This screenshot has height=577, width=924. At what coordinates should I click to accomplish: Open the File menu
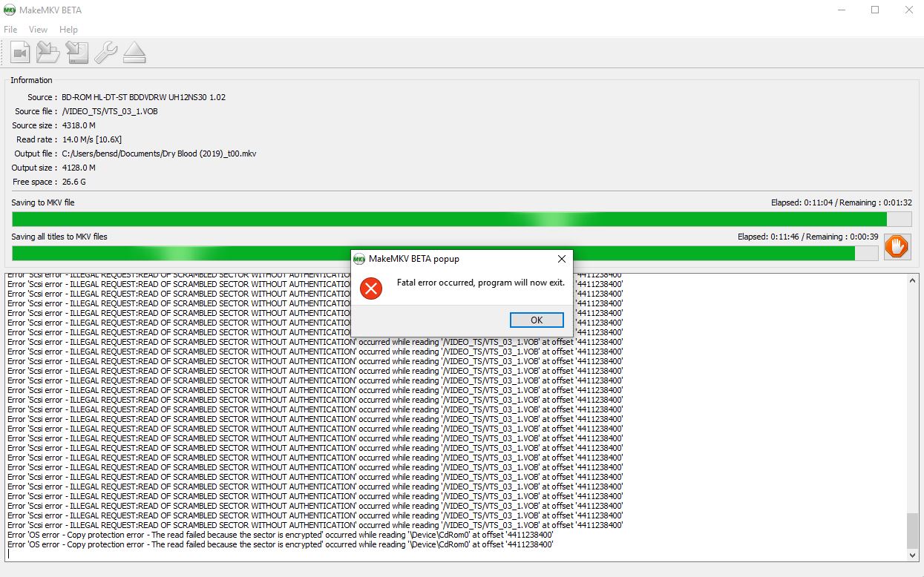tap(10, 30)
